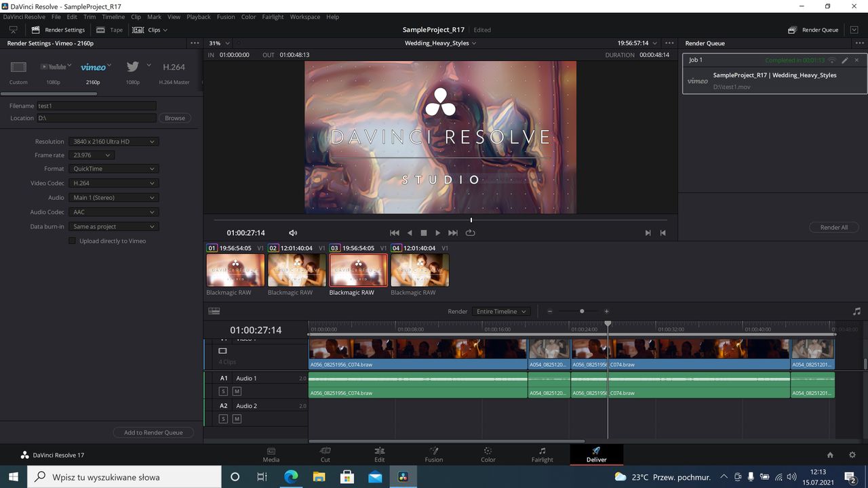The image size is (868, 488).
Task: Open the Fairlight menu in menu bar
Action: pyautogui.click(x=273, y=16)
